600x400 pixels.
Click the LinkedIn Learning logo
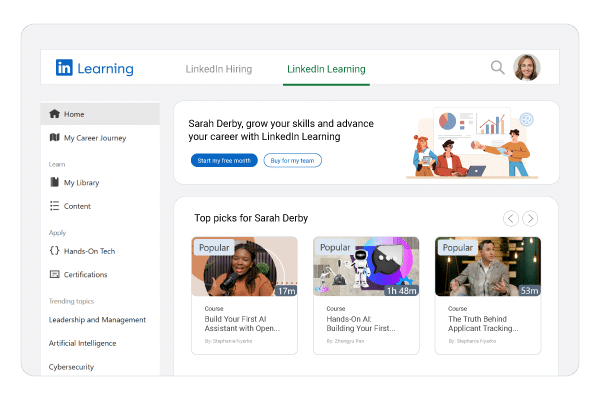[95, 68]
